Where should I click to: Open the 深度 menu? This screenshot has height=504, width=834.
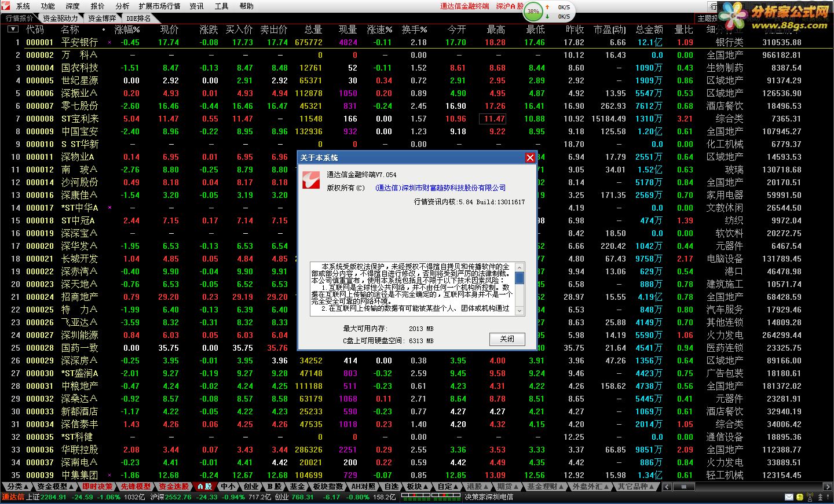pos(73,6)
